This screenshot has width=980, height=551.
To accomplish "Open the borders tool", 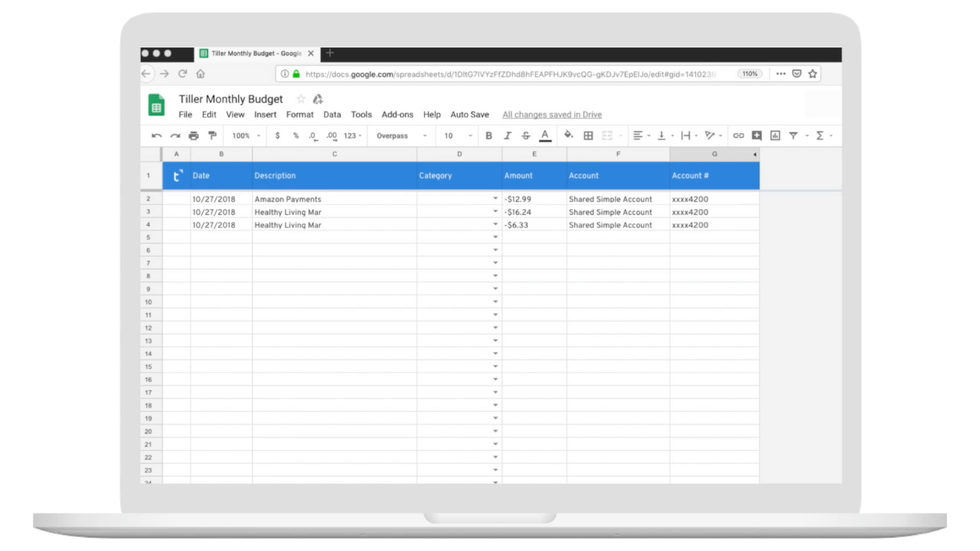I will pyautogui.click(x=588, y=135).
